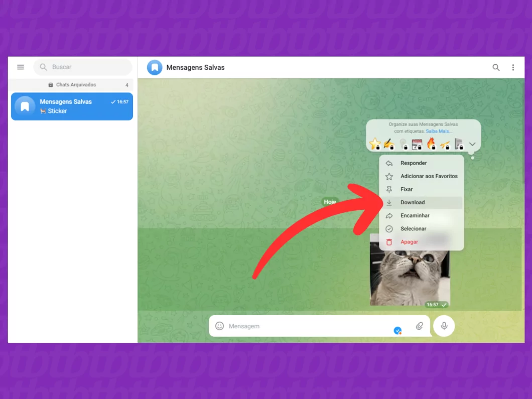This screenshot has height=399, width=532.
Task: Click the 16:57 sticker timestamp
Action: pos(432,305)
